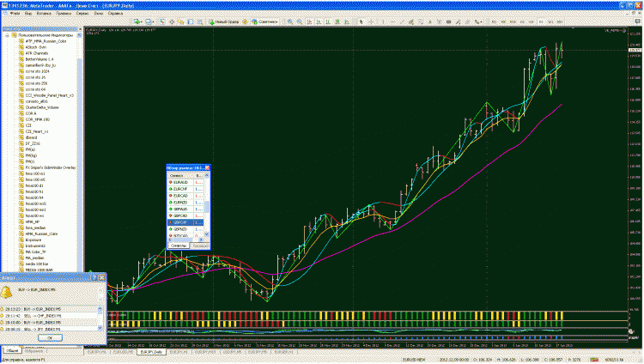Select EURCHF row in Market Watch
The image size is (644, 364).
tap(185, 189)
